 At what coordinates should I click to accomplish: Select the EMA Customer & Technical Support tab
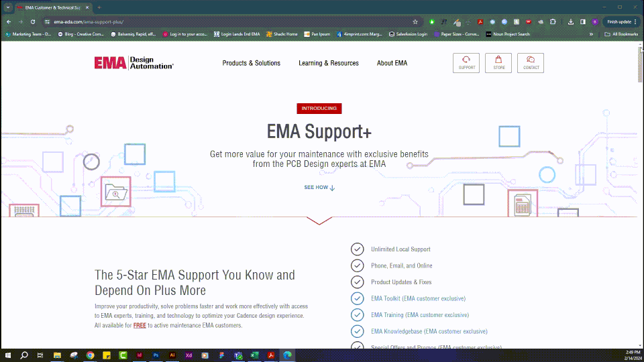coord(52,7)
